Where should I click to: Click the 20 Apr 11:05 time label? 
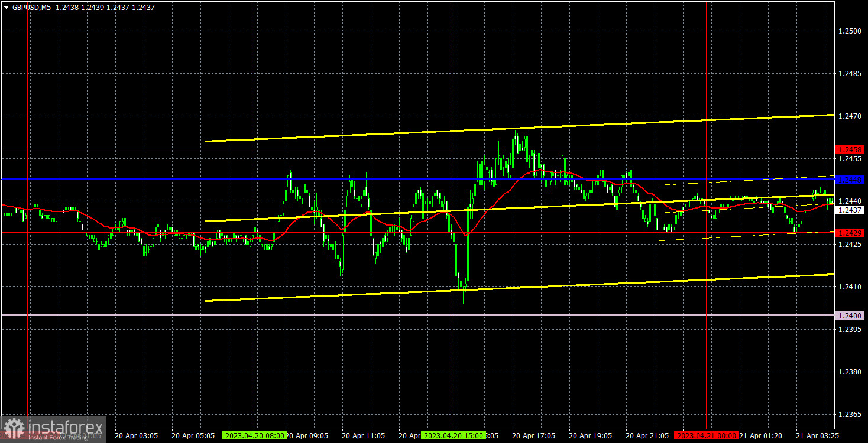click(x=363, y=435)
